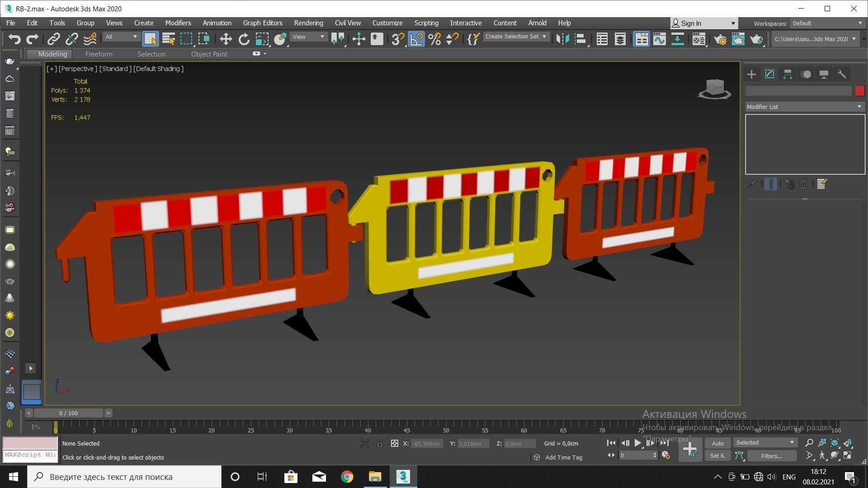Viewport: 868px width, 488px height.
Task: Click Bind to Space Warp icon
Action: [90, 39]
